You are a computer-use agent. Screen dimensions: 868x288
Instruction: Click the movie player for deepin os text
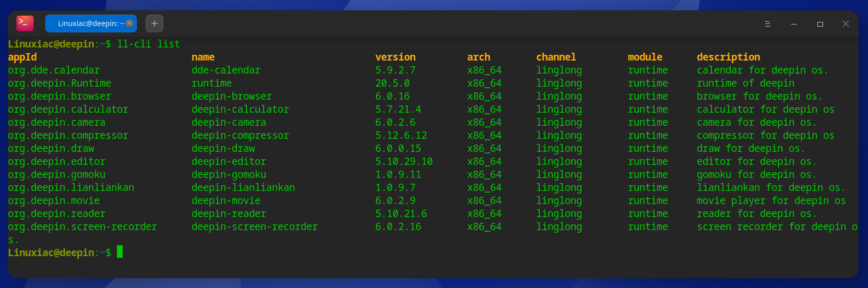click(771, 200)
